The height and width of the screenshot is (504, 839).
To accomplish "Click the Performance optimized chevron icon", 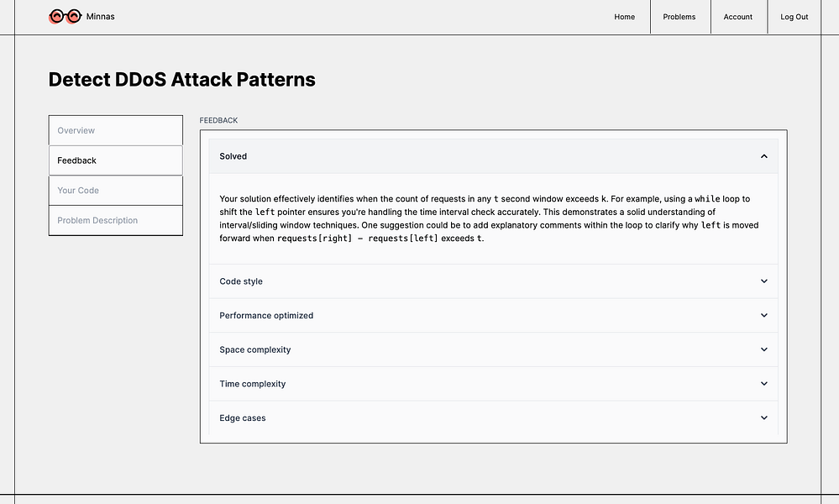I will point(763,316).
